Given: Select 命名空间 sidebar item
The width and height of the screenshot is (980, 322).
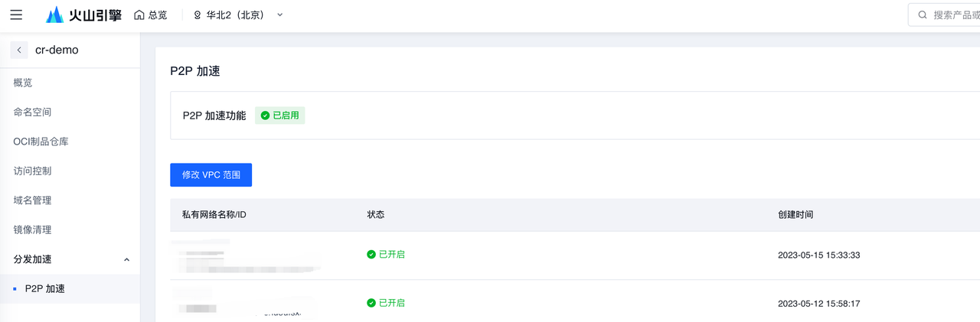Looking at the screenshot, I should point(32,112).
